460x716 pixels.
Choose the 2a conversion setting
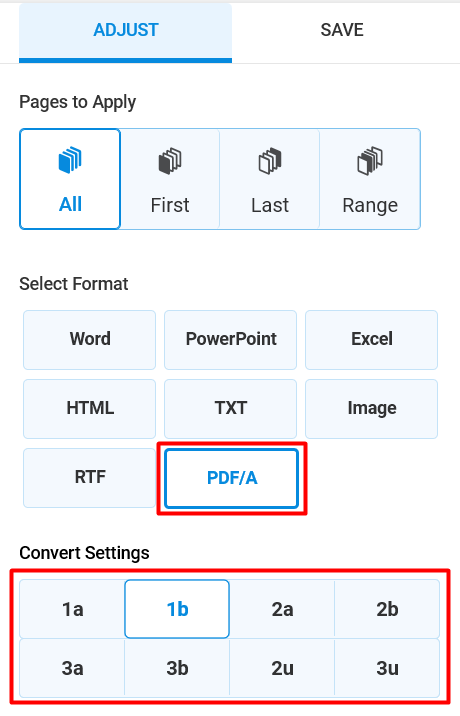(x=282, y=609)
